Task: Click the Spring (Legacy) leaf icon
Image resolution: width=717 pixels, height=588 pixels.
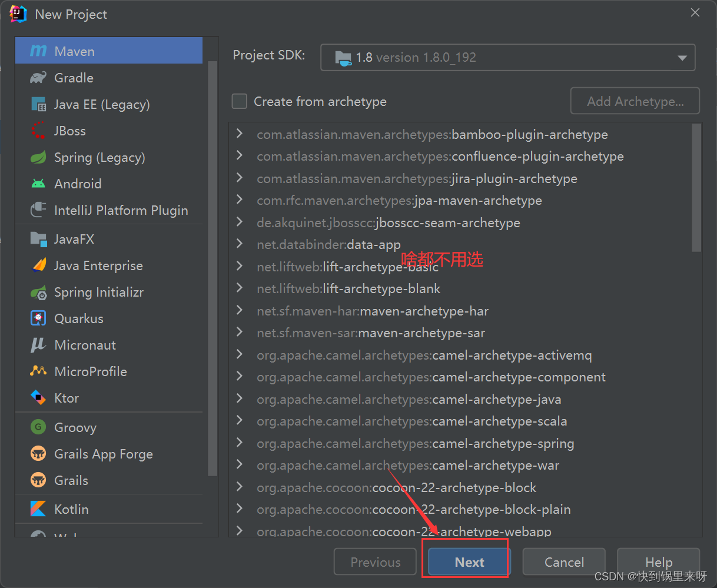Action: 38,157
